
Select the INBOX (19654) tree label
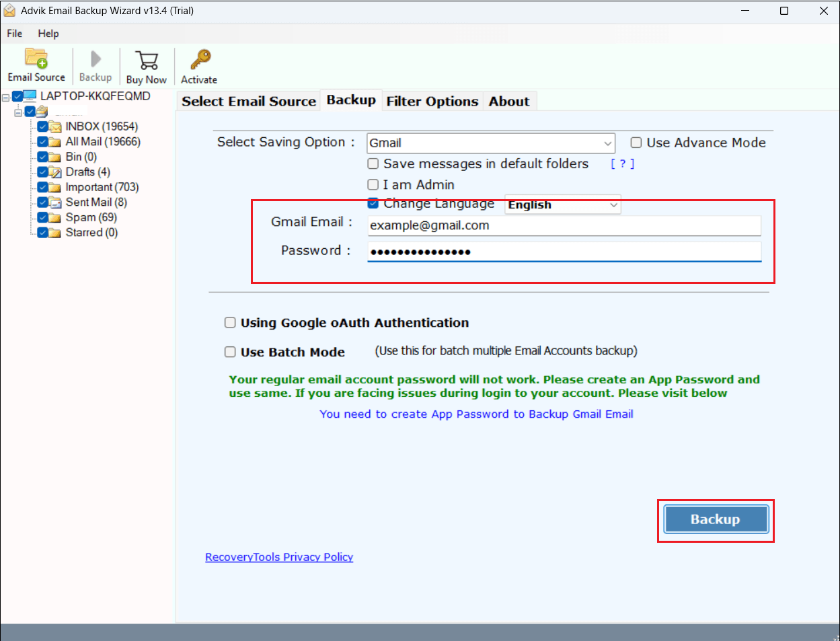(x=102, y=126)
